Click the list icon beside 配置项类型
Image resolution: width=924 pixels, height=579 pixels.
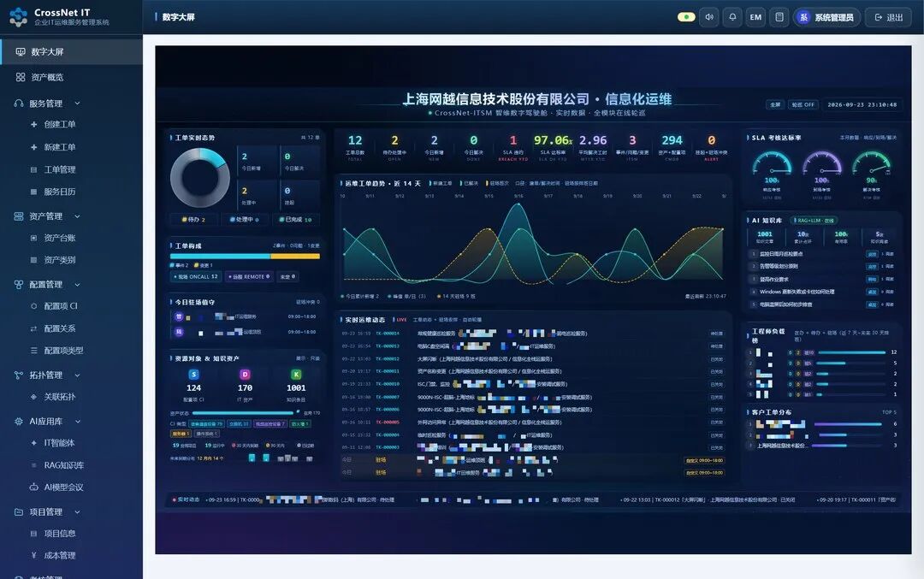(x=33, y=351)
